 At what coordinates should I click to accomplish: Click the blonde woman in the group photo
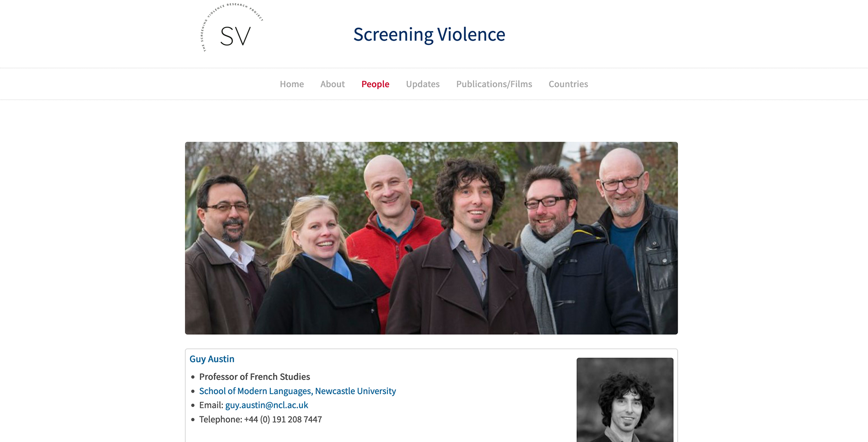(x=316, y=262)
